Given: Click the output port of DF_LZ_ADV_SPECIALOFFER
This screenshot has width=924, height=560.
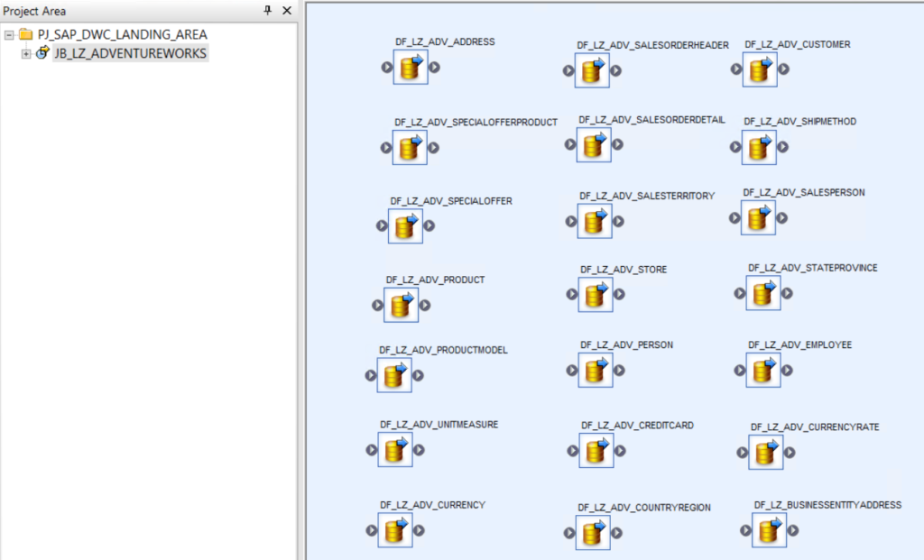Looking at the screenshot, I should (429, 226).
